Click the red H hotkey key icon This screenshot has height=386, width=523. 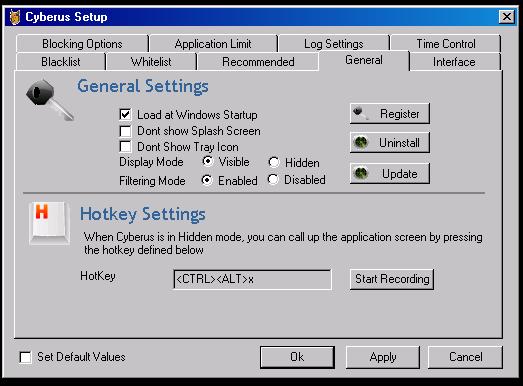[49, 223]
